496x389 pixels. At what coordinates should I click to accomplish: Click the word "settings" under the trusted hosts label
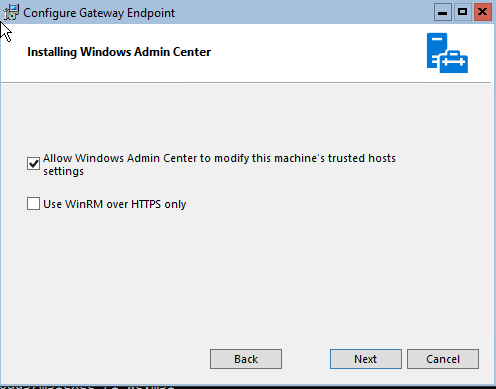[x=63, y=171]
